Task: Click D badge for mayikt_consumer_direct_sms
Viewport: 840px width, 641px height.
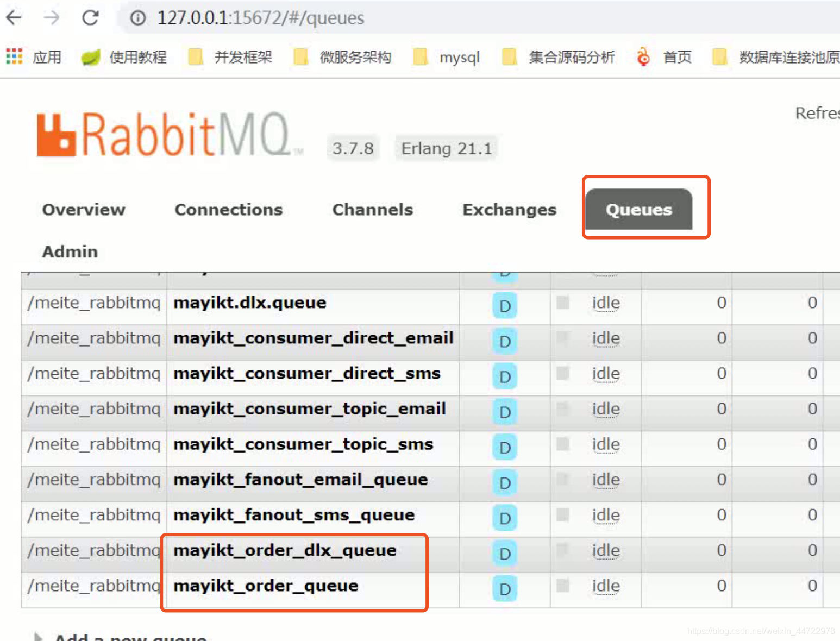Action: point(505,376)
